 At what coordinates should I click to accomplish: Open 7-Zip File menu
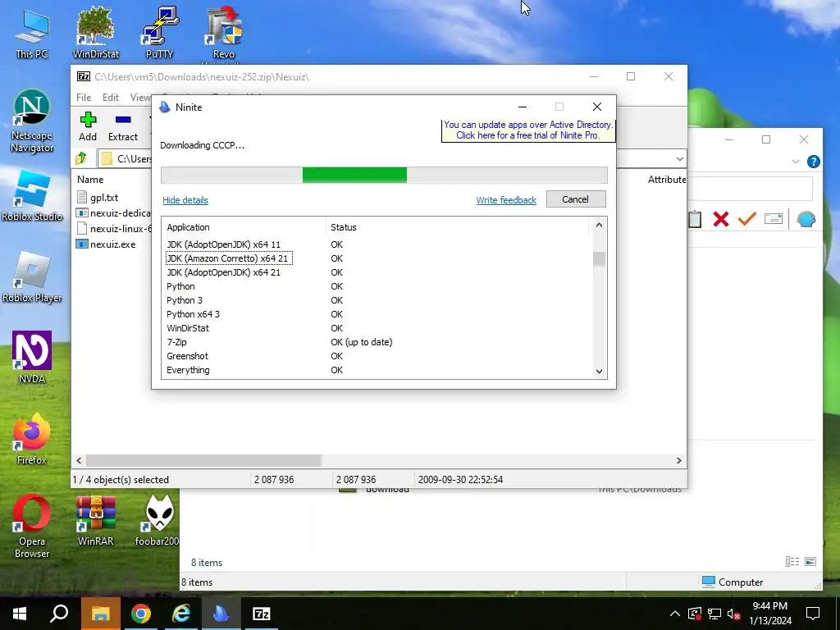(x=84, y=98)
